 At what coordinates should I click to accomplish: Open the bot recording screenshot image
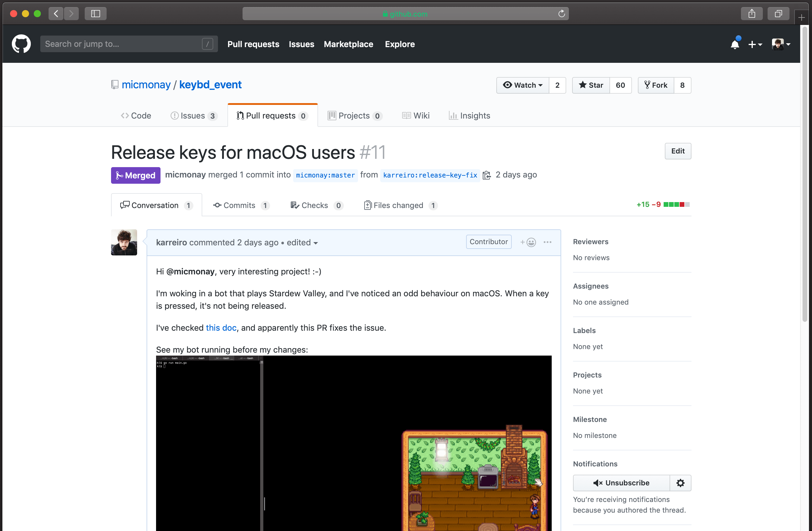[x=354, y=443]
